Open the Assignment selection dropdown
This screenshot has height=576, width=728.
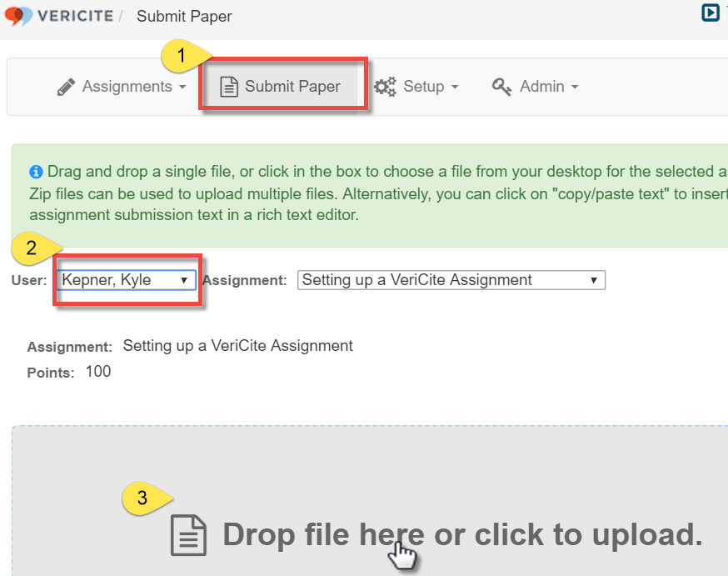451,280
